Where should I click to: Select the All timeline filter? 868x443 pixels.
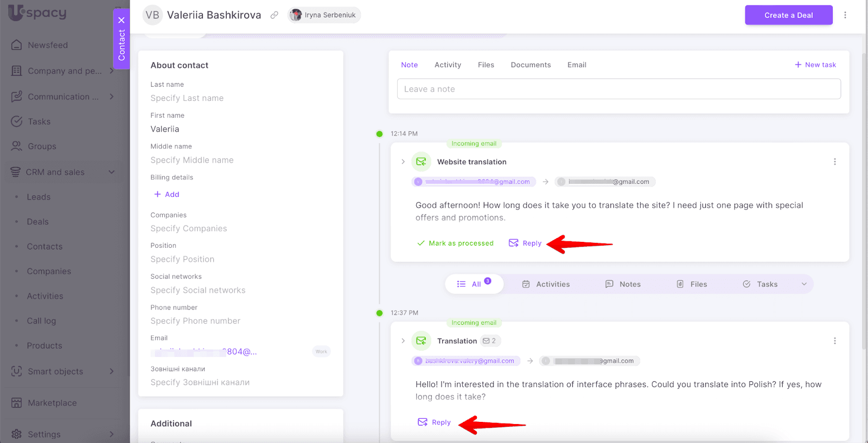pos(474,284)
